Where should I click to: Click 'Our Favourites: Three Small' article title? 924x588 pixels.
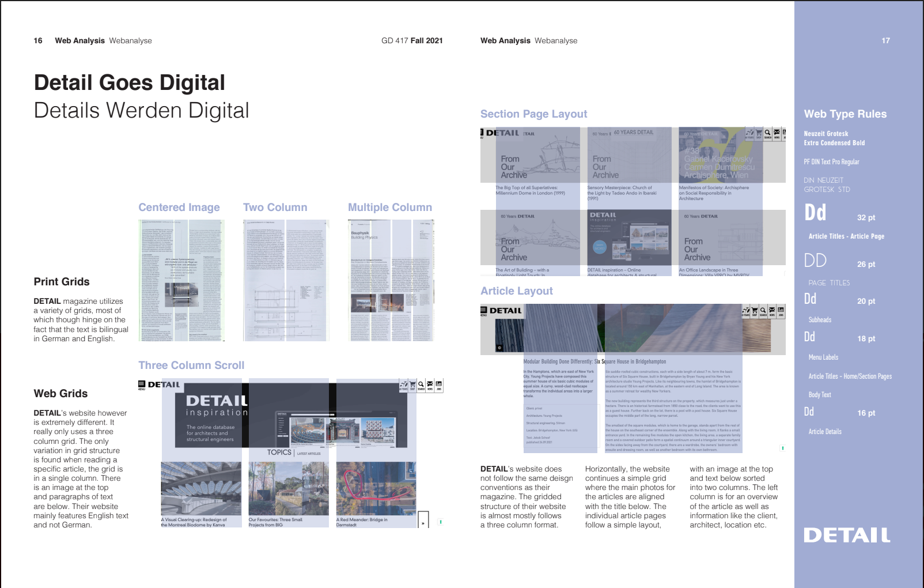(x=275, y=519)
